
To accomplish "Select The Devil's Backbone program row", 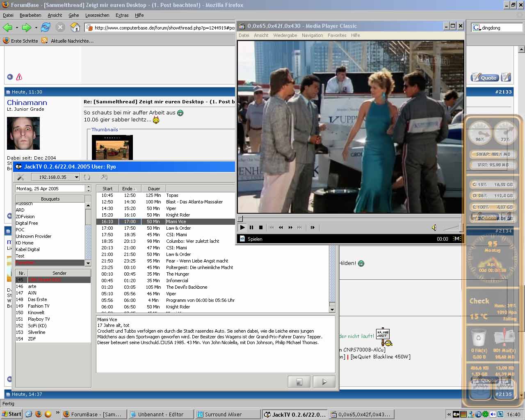I will [213, 287].
